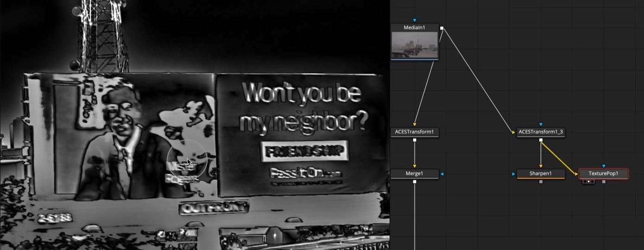This screenshot has width=644, height=250.
Task: Click ACESTransform1_3's white output square
Action: (x=541, y=140)
